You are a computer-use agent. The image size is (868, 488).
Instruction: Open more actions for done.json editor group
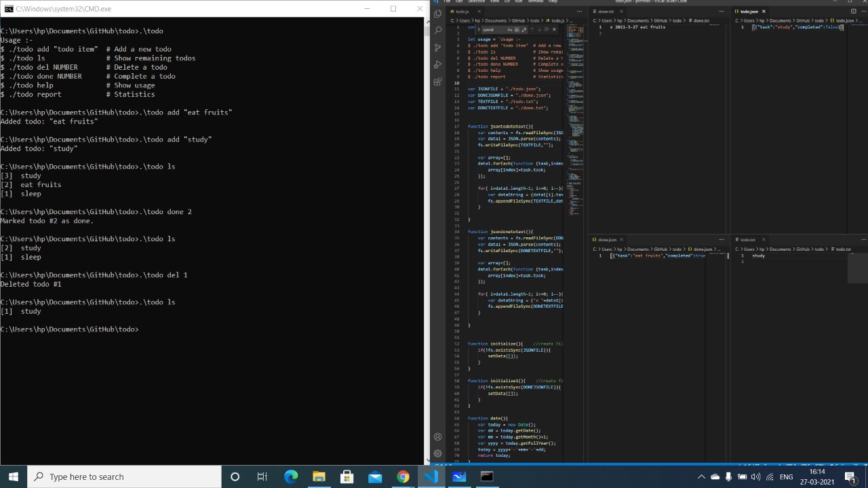pyautogui.click(x=721, y=239)
